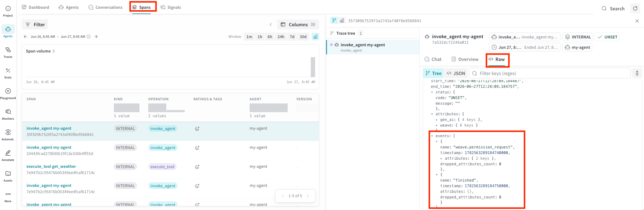Click the execute_tool operation tag
Screen dimensions: 644x210
coord(162,167)
